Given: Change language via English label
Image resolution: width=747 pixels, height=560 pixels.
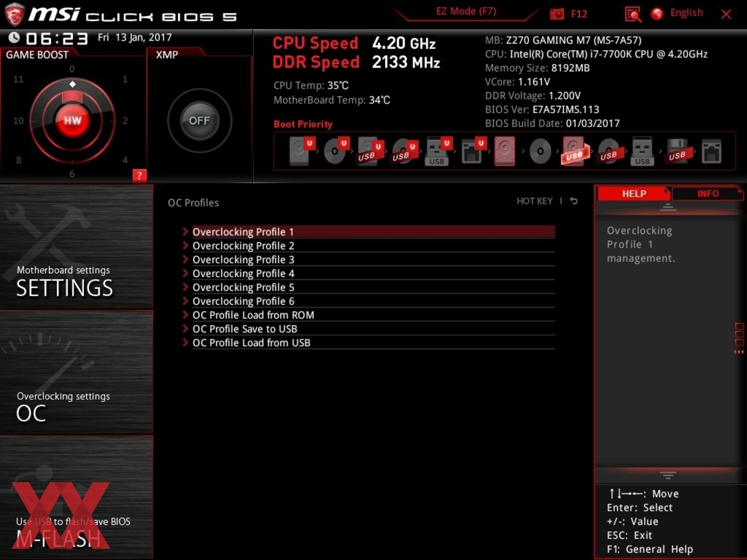Looking at the screenshot, I should 687,13.
